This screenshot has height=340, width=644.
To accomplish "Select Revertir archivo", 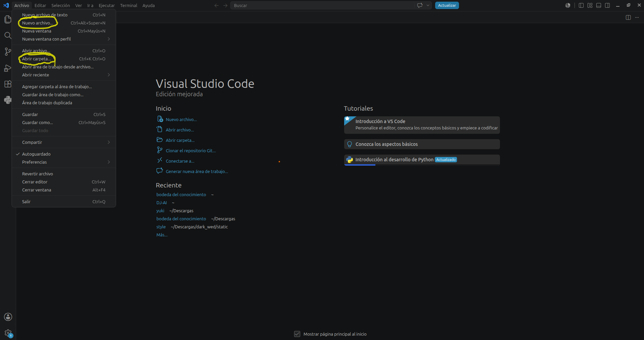I will click(x=64, y=174).
